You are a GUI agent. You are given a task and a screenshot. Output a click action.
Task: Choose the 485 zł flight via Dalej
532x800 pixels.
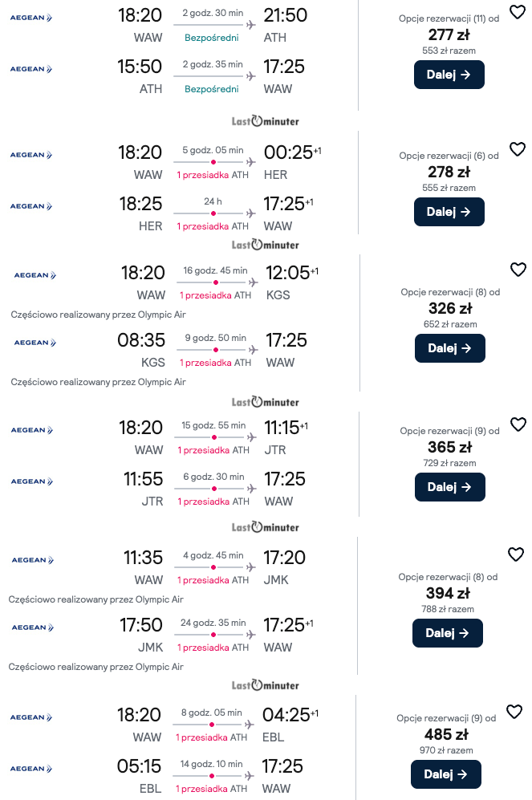445,774
